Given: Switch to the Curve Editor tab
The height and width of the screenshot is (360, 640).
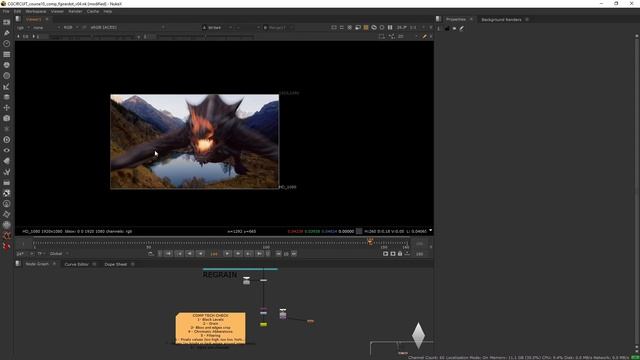Looking at the screenshot, I should coord(76,264).
